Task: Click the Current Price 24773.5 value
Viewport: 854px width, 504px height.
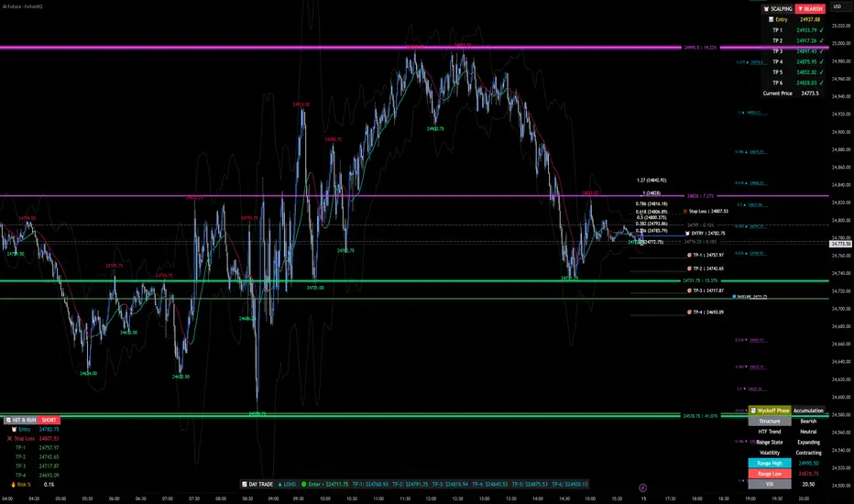Action: [x=810, y=93]
